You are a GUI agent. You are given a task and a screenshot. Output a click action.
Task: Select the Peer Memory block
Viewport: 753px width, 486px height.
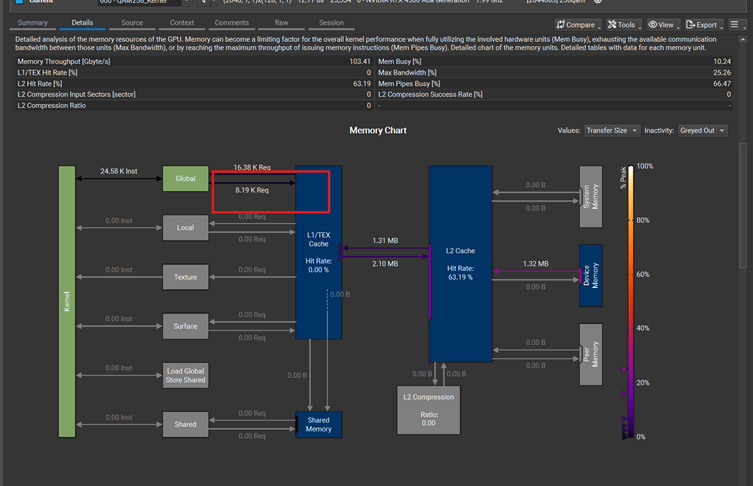click(591, 354)
